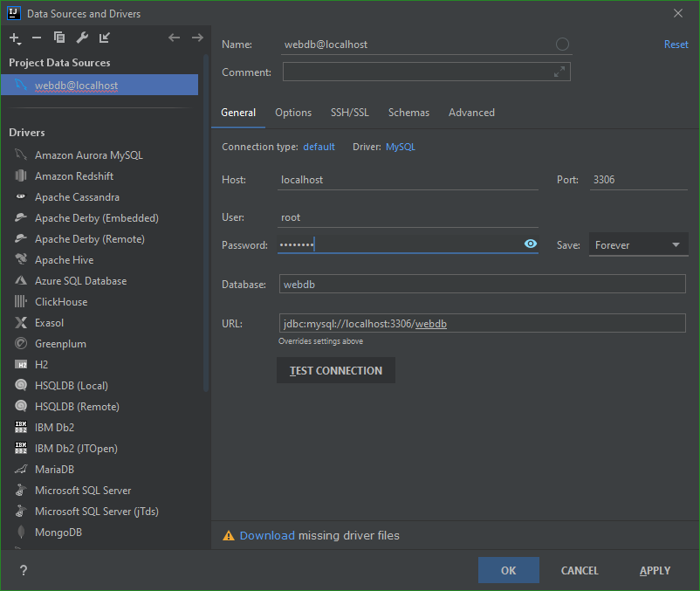The image size is (700, 591).
Task: Reveal the password with the eye toggle
Action: coord(530,244)
